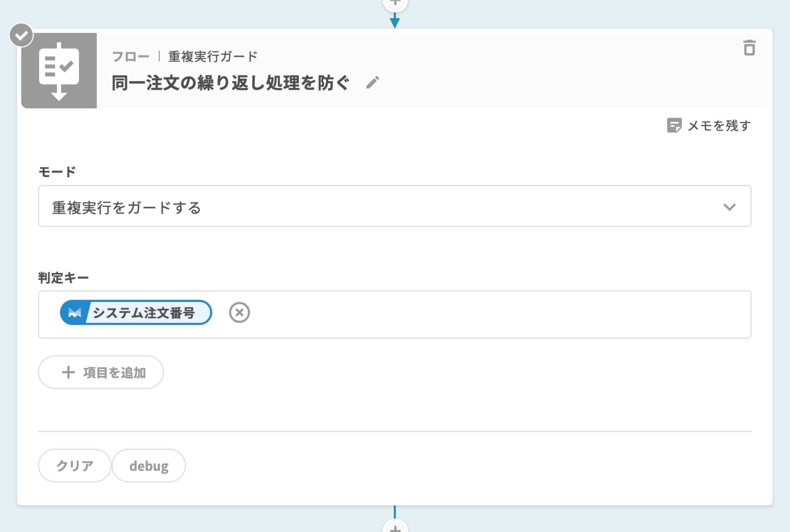790x532 pixels.
Task: Click the step title 同一注文の繰り返し処理を防ぐ
Action: 230,83
